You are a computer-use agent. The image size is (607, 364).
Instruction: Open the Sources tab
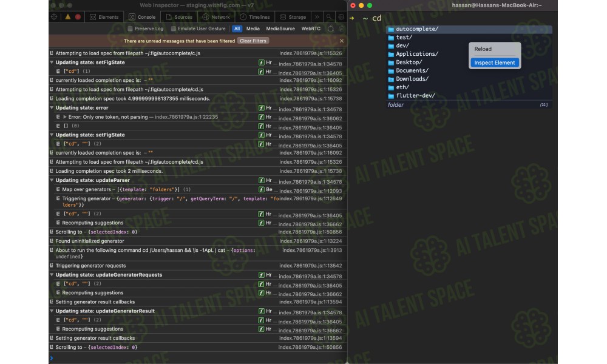[179, 16]
